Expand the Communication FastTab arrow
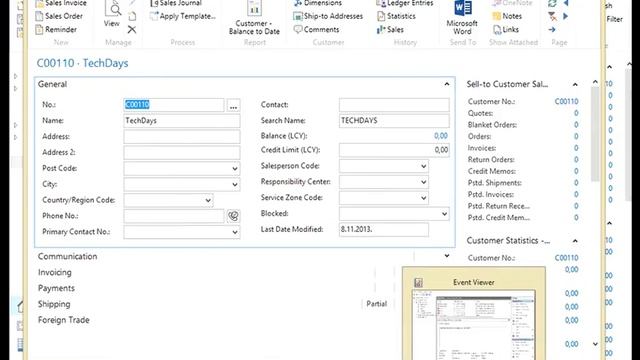 (x=447, y=256)
